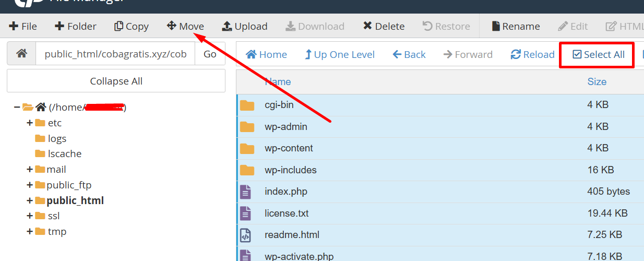Go Up One Level
This screenshot has width=644, height=261.
[339, 54]
